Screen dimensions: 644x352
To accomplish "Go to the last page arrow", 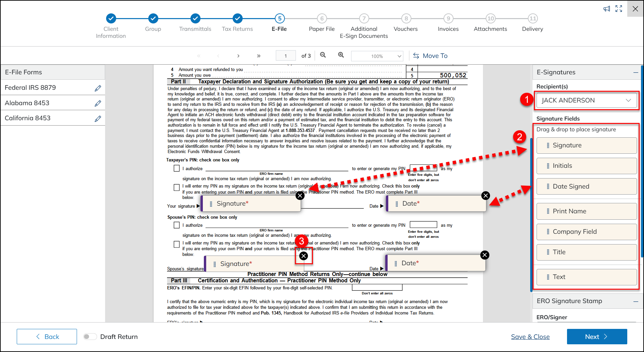I will point(258,56).
